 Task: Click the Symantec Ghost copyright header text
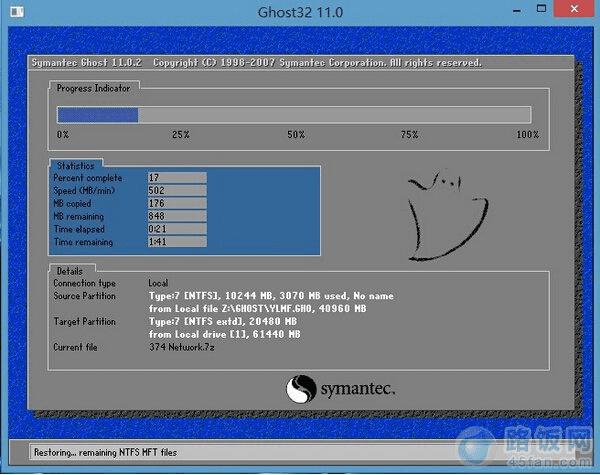pyautogui.click(x=256, y=63)
